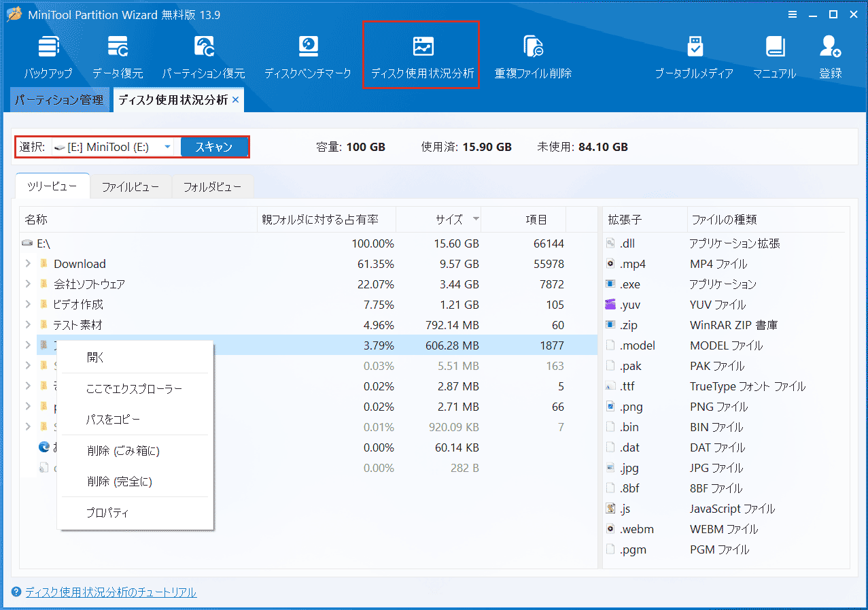Viewport: 868px width, 610px height.
Task: Switch to the フォルダビュー tab
Action: (x=213, y=187)
